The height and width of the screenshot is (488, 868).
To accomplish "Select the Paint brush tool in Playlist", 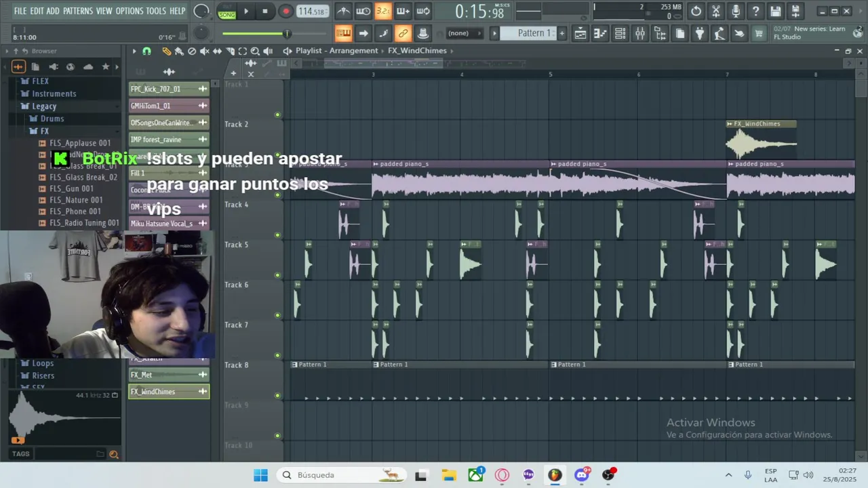I will click(179, 51).
